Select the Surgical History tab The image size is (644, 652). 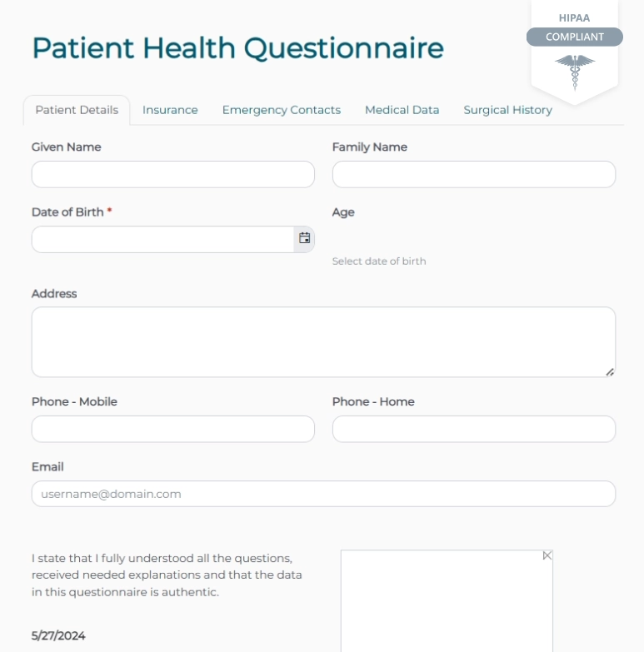click(507, 110)
